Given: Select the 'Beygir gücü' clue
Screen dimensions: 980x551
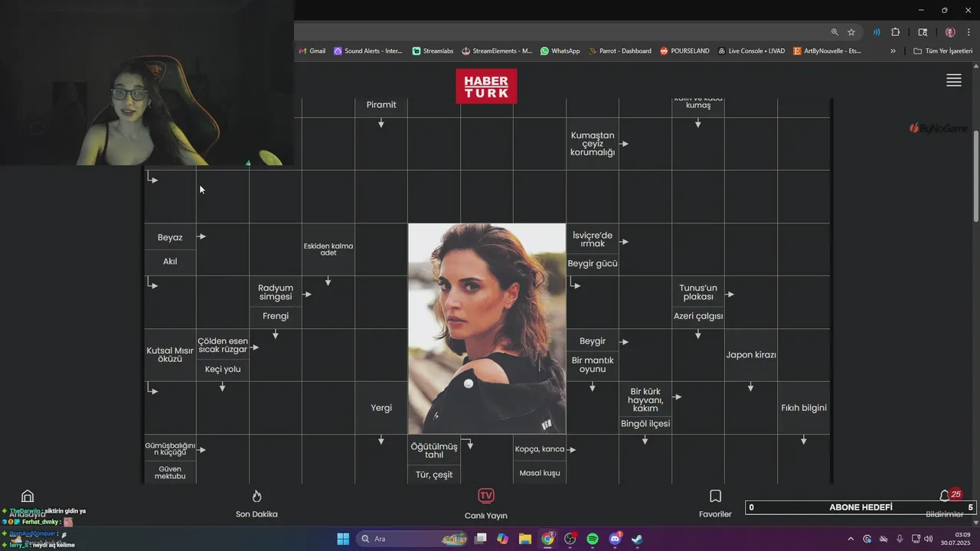Looking at the screenshot, I should [593, 264].
